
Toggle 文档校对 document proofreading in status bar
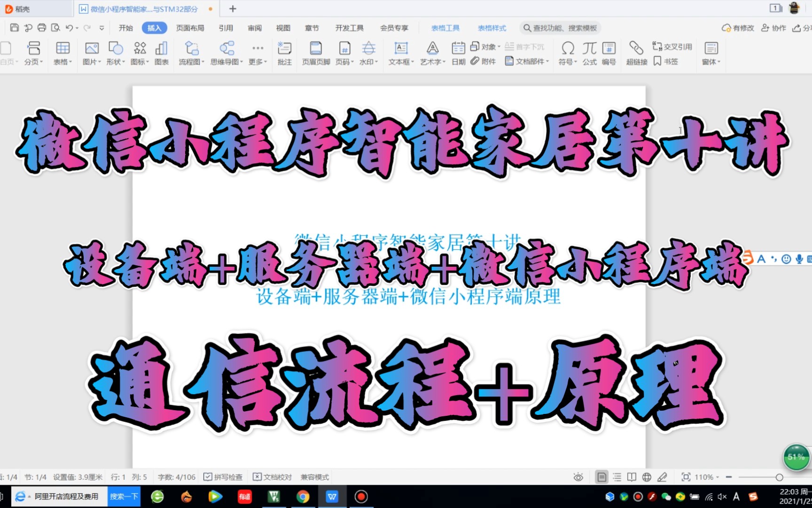coord(272,477)
